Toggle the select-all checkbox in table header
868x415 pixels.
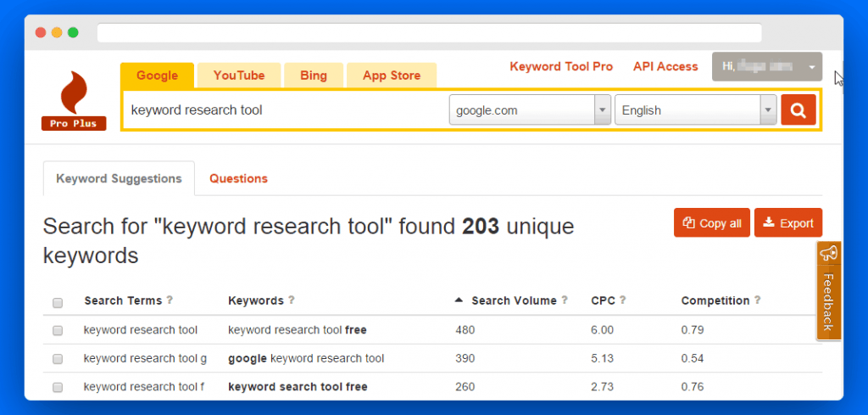(x=58, y=303)
